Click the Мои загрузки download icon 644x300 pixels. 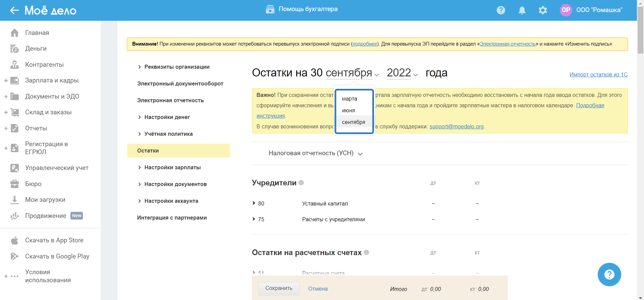(14, 200)
